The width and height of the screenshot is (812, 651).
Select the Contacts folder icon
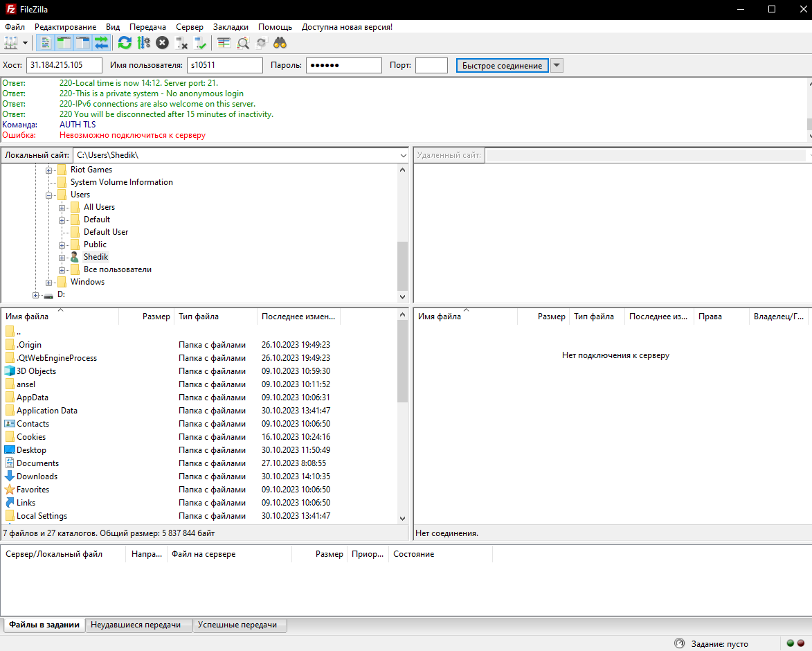tap(10, 424)
